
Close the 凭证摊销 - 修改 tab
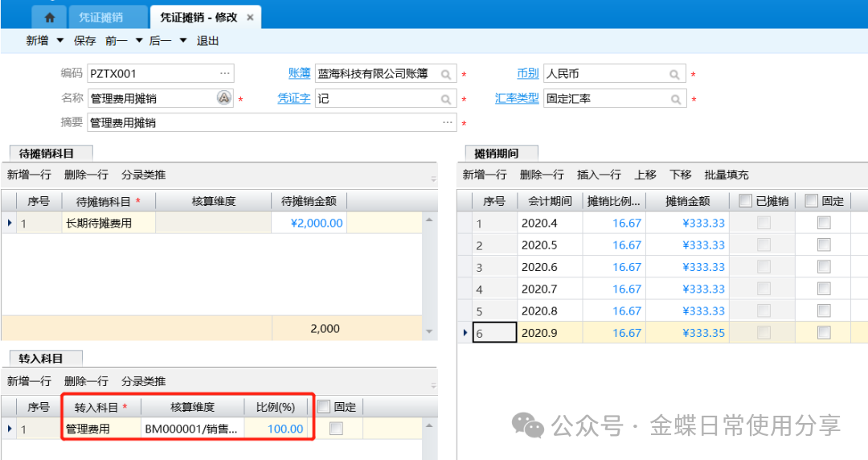250,17
